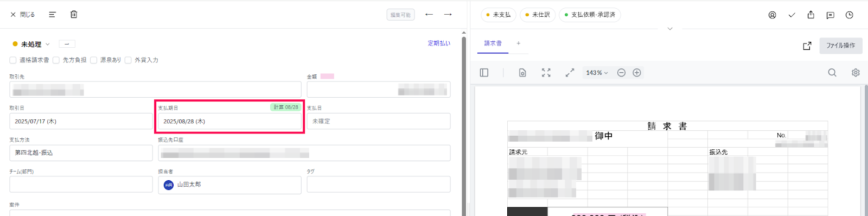Screen dimensions: 868x216
Task: Open the history clock icon
Action: click(850, 15)
